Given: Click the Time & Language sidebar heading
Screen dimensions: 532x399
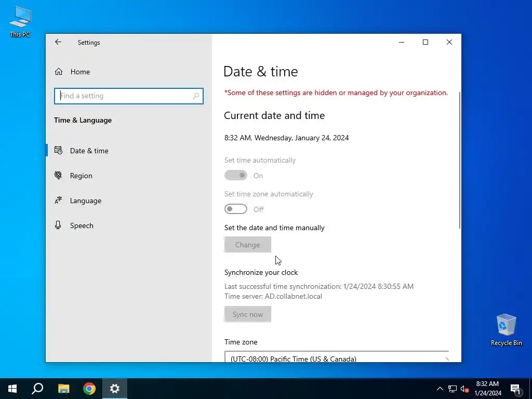Looking at the screenshot, I should (83, 120).
